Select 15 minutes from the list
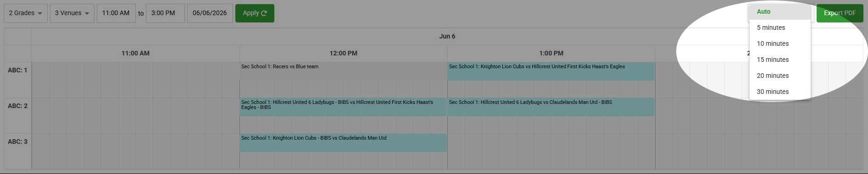868x174 pixels. coord(780,60)
